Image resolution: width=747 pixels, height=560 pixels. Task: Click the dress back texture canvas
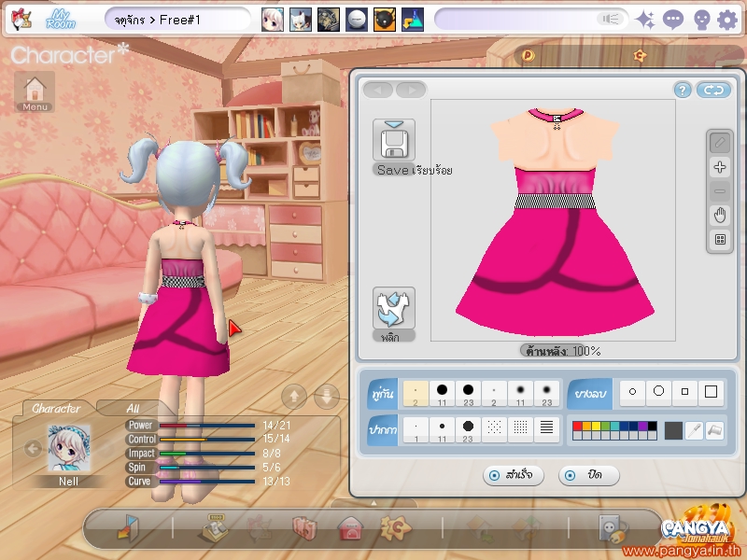tap(553, 220)
